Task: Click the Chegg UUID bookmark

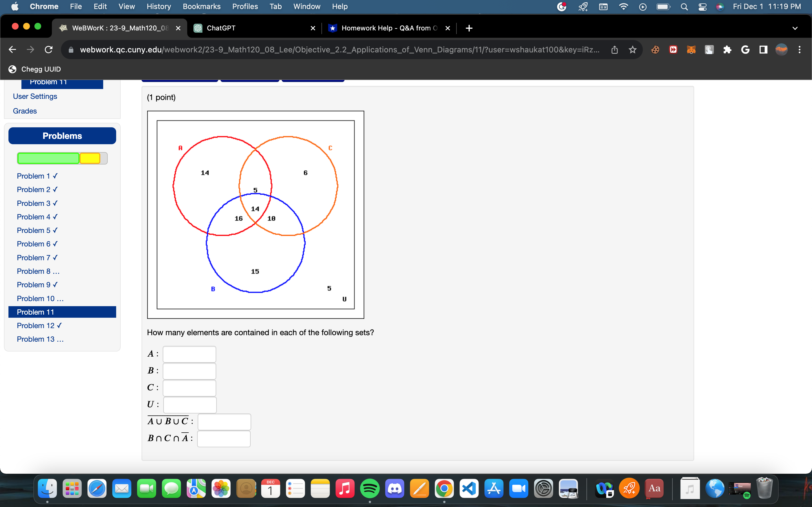Action: click(x=35, y=69)
